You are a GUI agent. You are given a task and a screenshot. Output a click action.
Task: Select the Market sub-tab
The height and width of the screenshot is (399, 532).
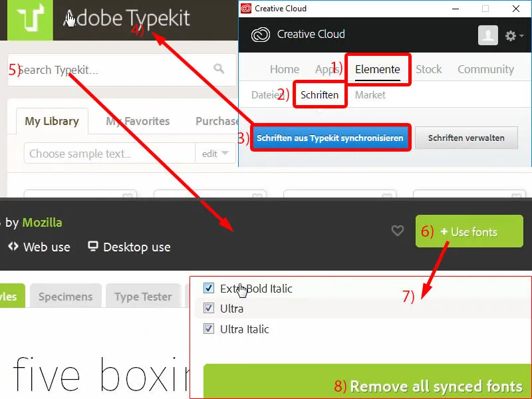370,94
